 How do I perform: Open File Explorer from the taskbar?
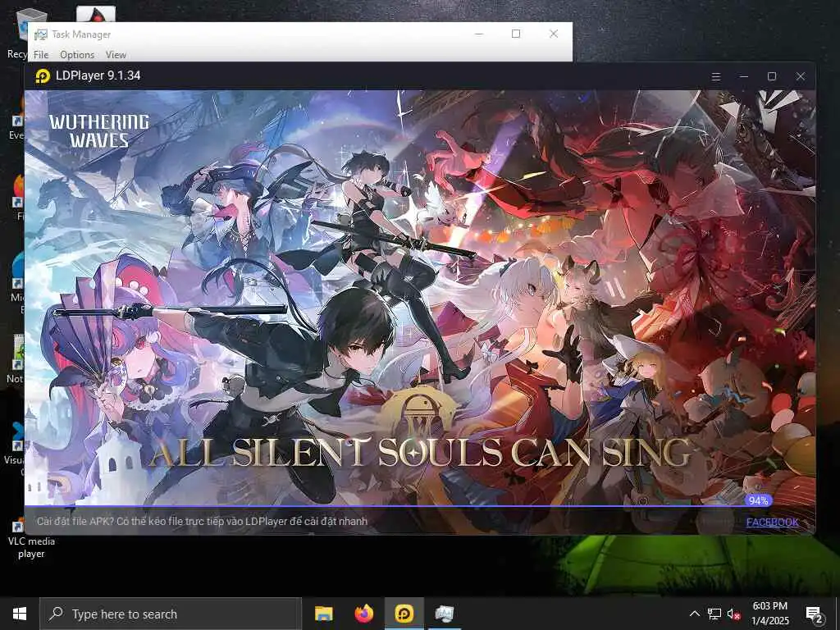323,614
